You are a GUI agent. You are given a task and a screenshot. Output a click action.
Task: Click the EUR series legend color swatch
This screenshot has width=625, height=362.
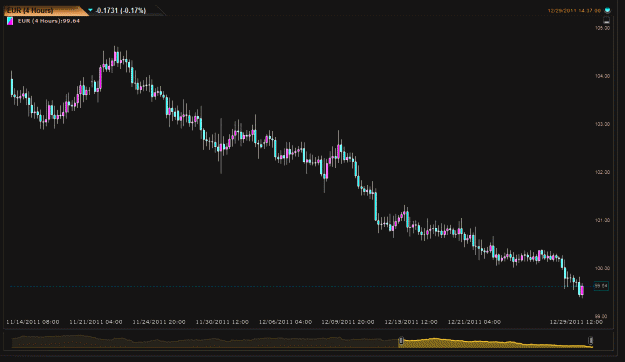[x=10, y=21]
